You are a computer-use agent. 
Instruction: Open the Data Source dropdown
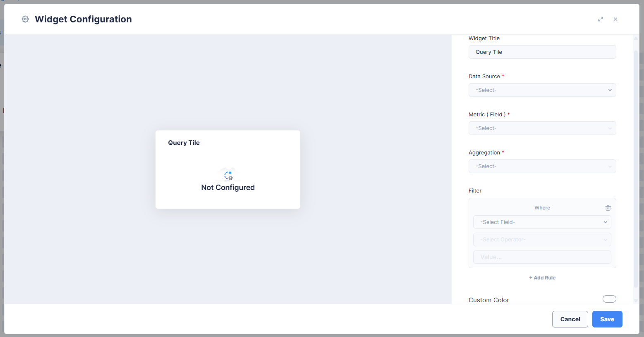click(542, 90)
